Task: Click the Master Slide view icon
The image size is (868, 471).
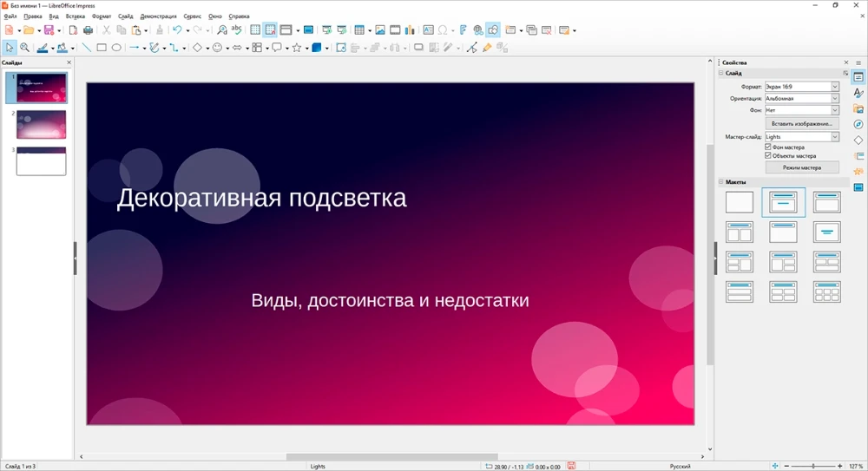Action: coord(308,29)
